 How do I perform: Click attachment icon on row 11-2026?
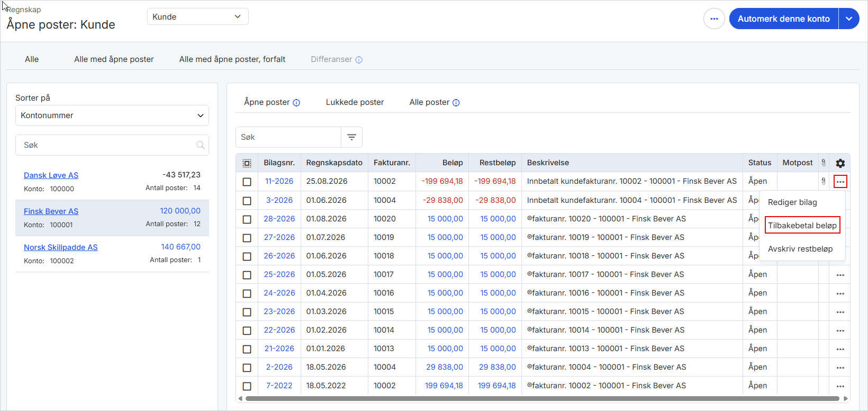click(x=824, y=181)
